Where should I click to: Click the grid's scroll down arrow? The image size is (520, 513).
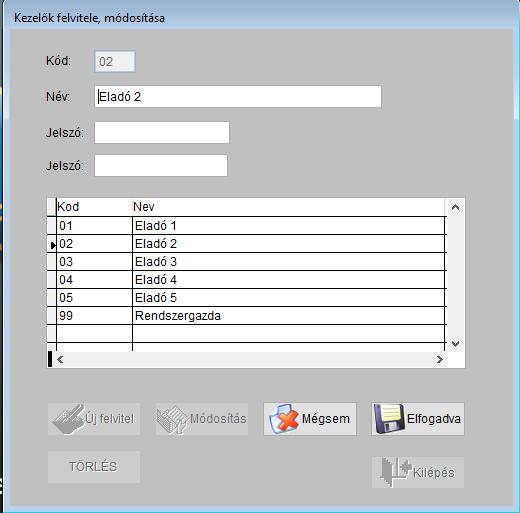coord(455,343)
